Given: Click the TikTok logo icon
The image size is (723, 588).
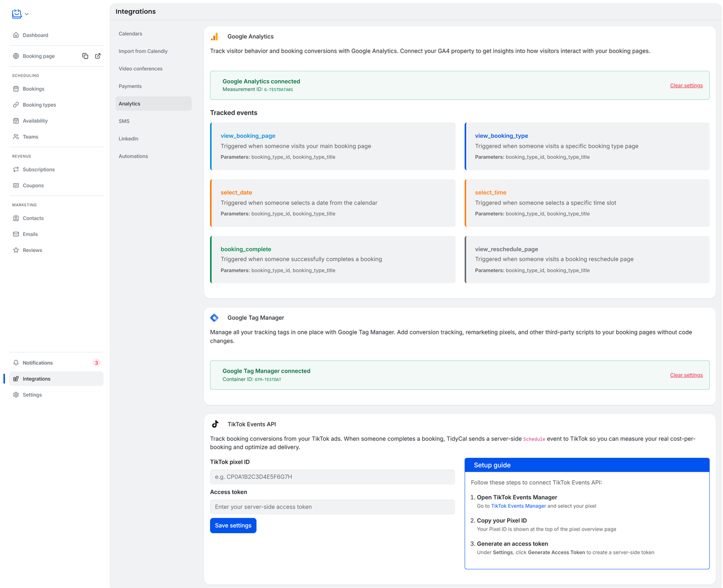Looking at the screenshot, I should pyautogui.click(x=215, y=424).
